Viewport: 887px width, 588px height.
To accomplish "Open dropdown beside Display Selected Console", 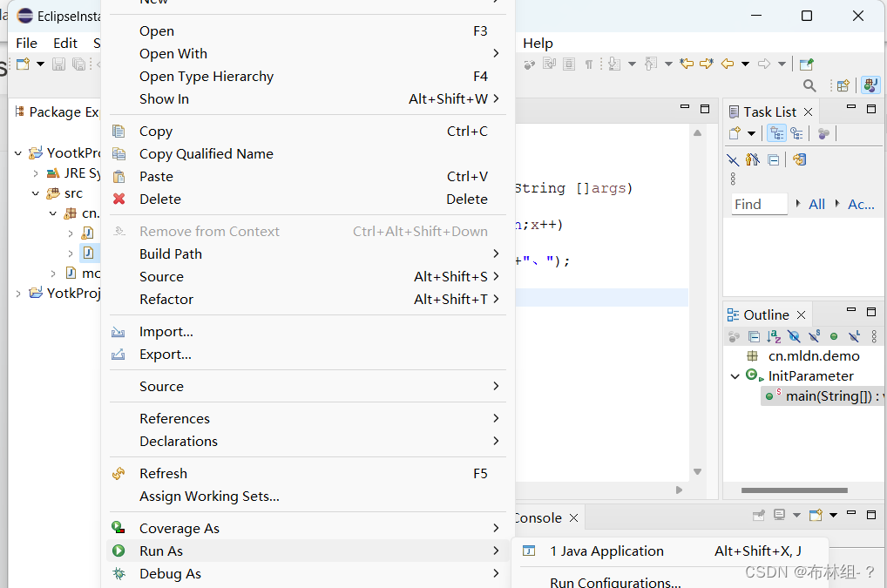I will (x=796, y=515).
